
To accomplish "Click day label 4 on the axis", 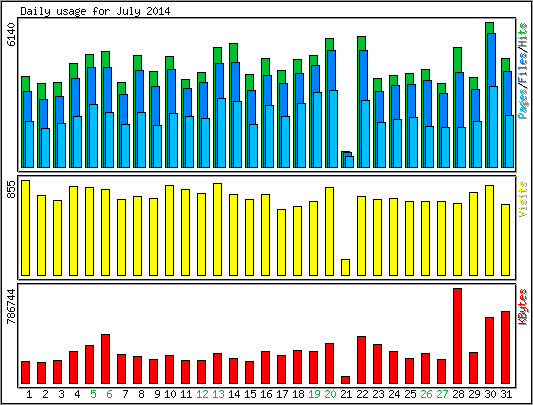I will point(77,394).
